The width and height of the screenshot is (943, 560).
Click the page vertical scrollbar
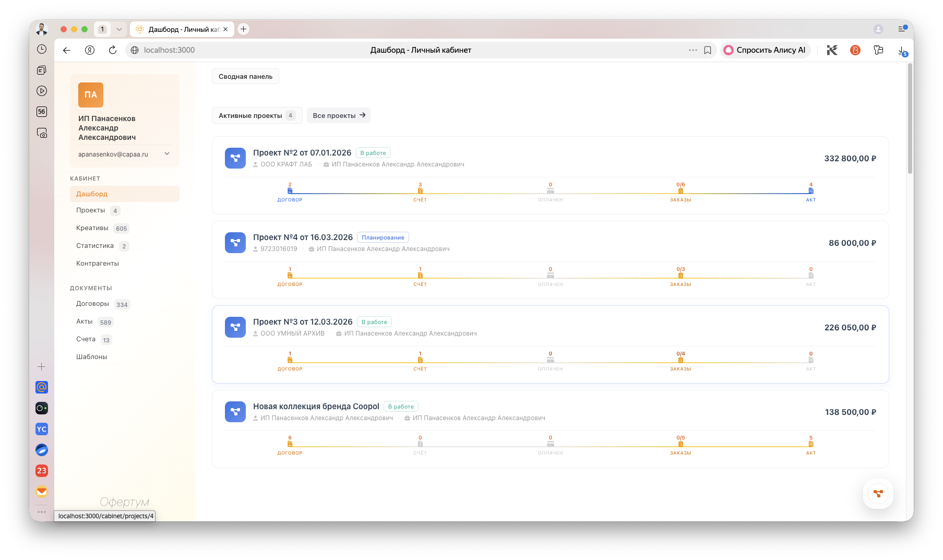(x=910, y=120)
